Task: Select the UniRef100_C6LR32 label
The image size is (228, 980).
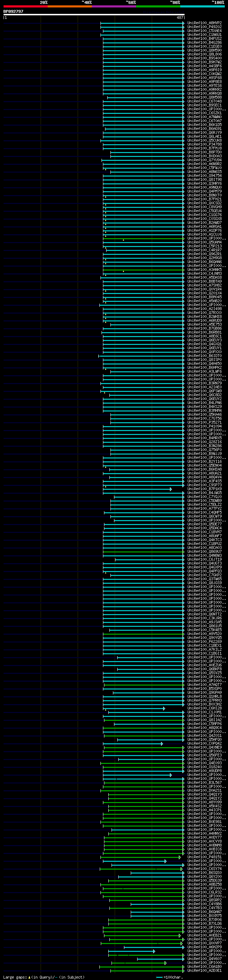Action: 204,892
